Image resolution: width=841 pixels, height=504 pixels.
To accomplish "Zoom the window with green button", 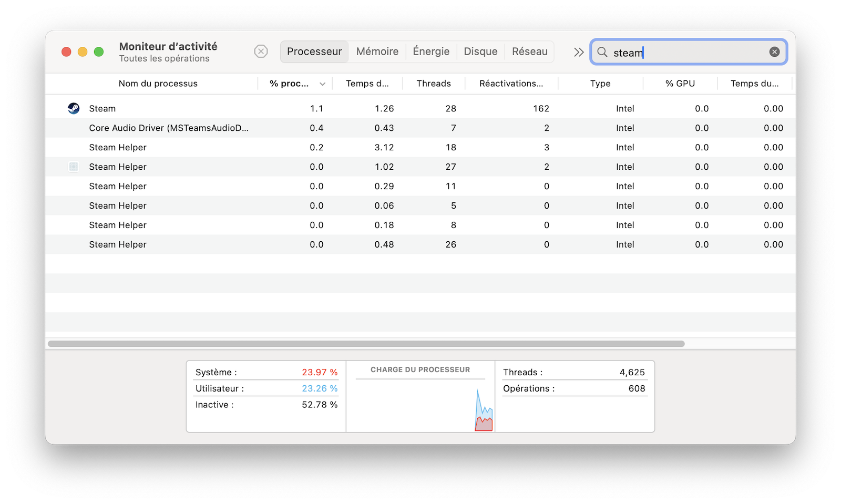I will pos(99,52).
